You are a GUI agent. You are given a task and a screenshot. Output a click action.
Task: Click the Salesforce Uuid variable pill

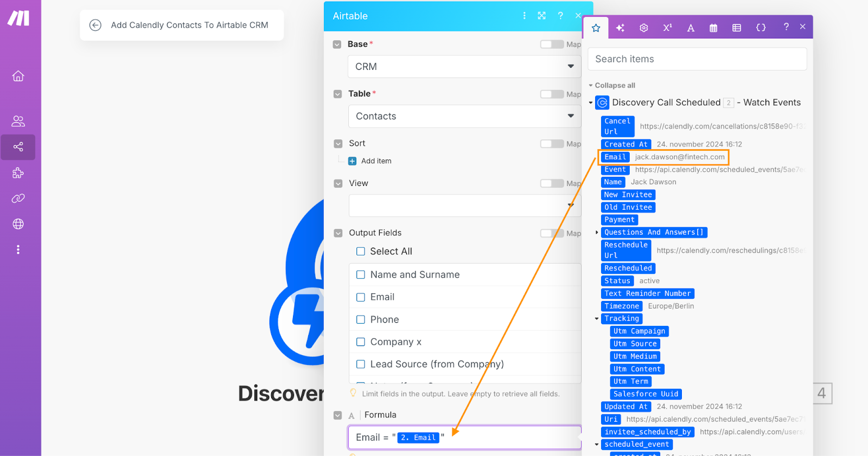click(x=646, y=394)
